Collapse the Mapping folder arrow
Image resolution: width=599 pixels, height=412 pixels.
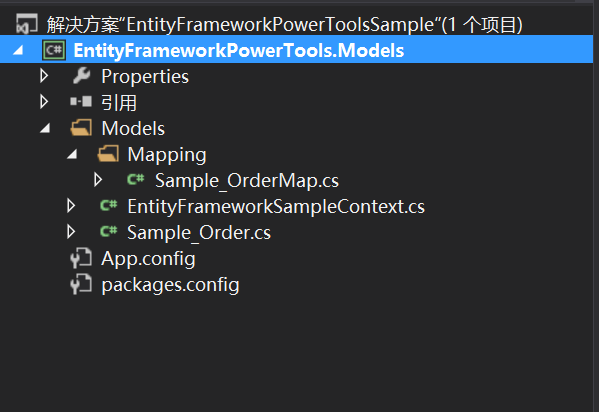tap(72, 154)
